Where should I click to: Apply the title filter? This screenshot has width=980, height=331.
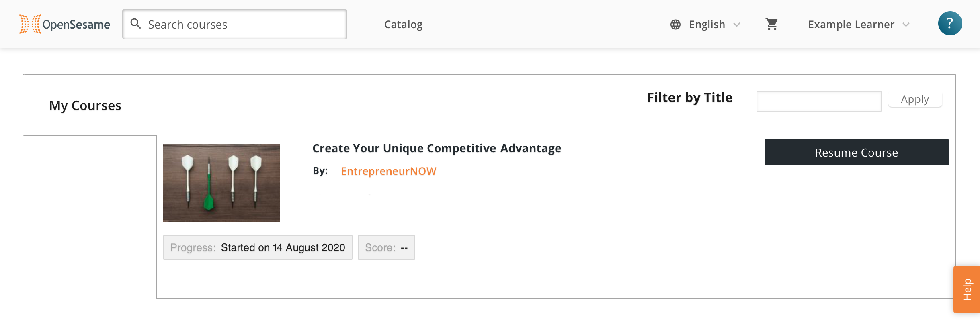click(x=915, y=99)
